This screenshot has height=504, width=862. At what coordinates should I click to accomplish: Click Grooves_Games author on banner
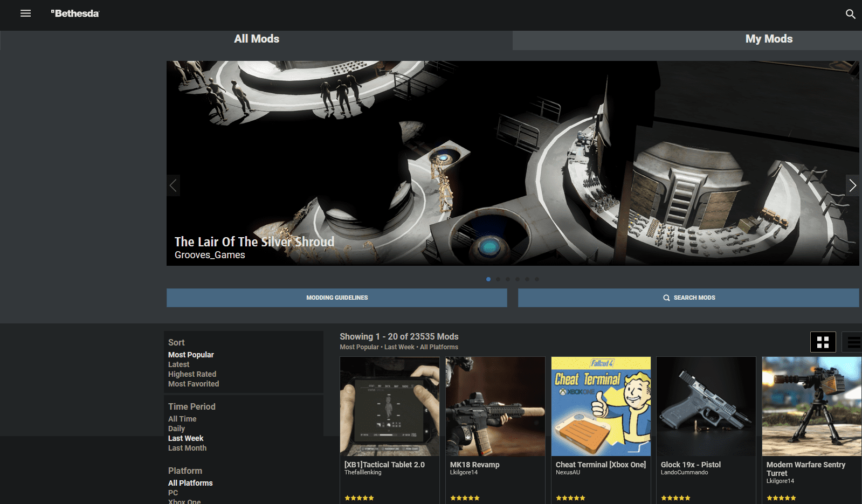click(x=210, y=255)
